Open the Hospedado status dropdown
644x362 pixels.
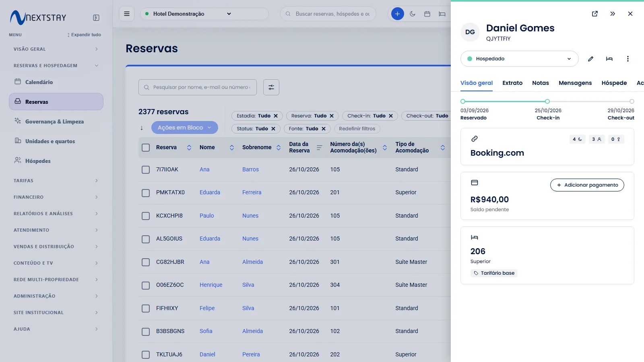point(519,59)
